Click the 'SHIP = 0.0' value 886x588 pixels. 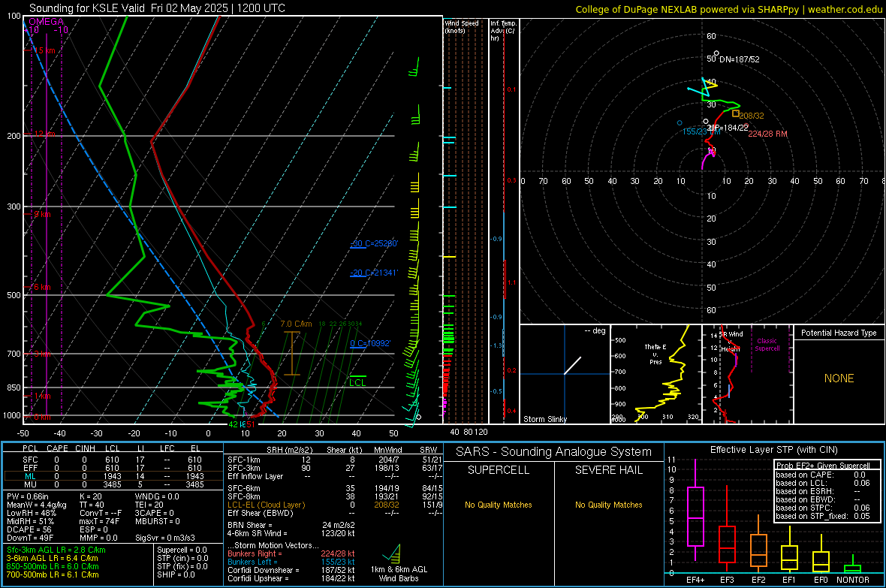point(176,574)
